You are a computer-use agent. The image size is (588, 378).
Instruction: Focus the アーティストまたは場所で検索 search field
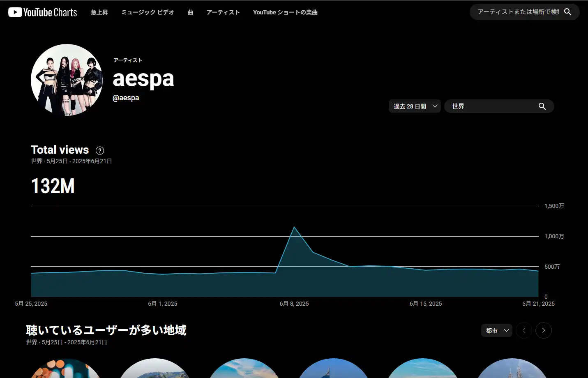[518, 12]
